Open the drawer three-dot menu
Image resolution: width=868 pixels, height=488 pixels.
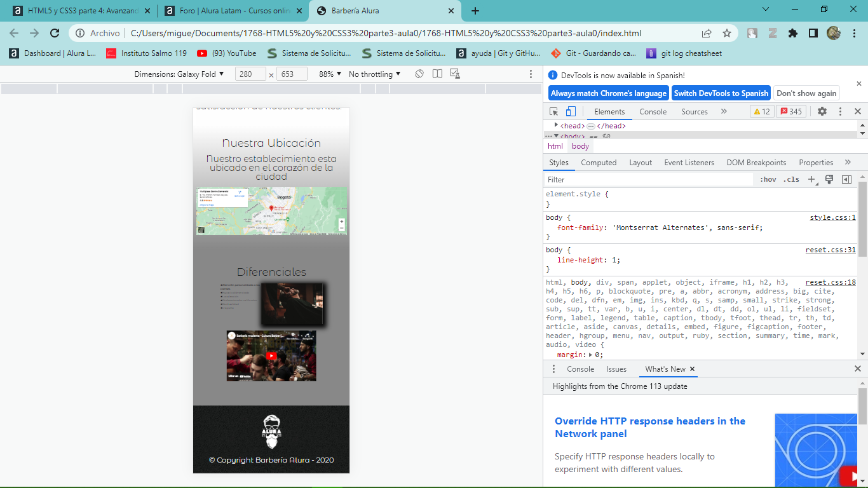click(x=553, y=369)
